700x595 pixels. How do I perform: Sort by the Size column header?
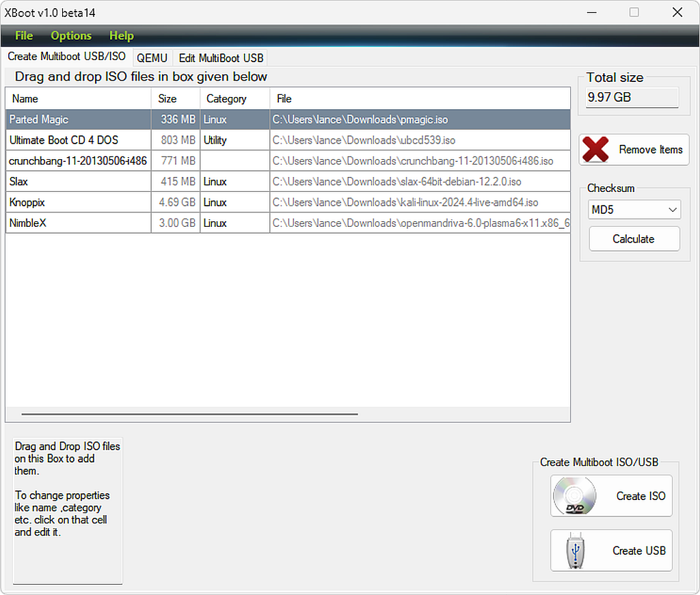pyautogui.click(x=176, y=98)
